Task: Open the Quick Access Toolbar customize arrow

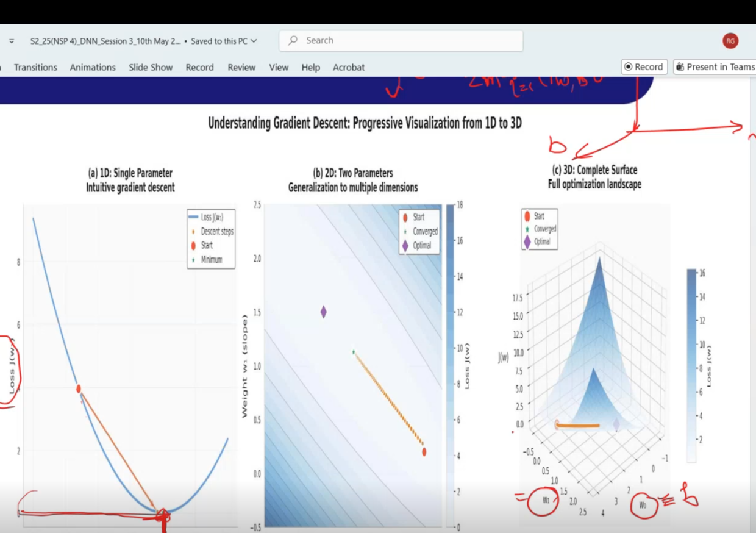Action: pos(12,41)
